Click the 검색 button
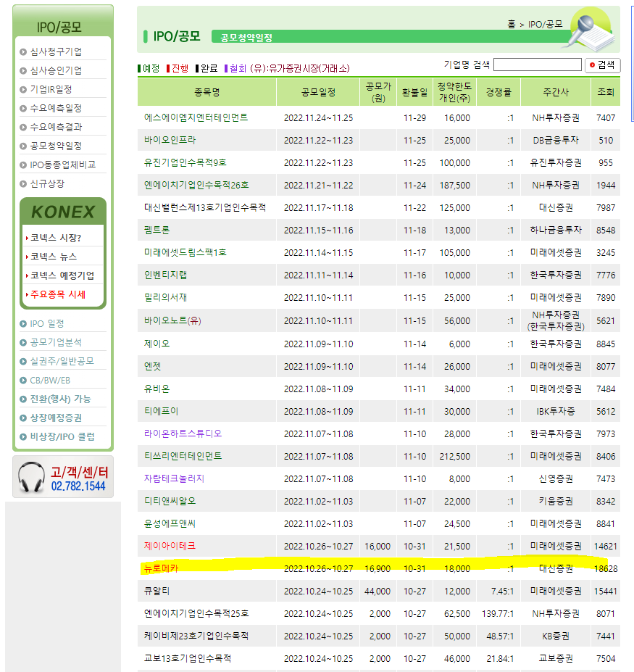The width and height of the screenshot is (634, 672). [603, 65]
